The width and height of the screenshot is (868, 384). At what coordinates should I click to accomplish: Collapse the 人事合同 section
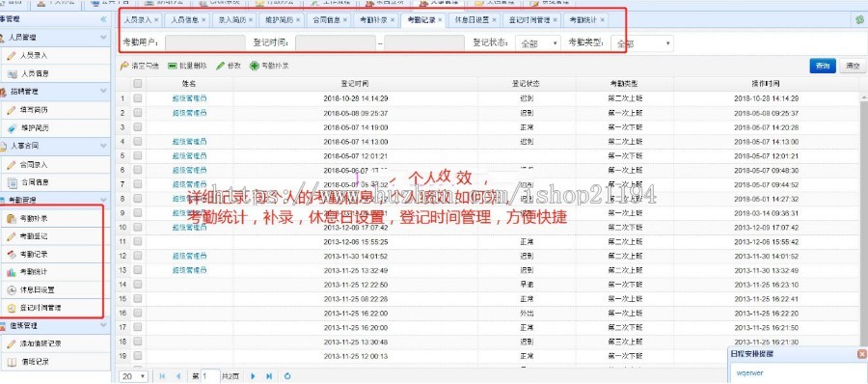103,146
